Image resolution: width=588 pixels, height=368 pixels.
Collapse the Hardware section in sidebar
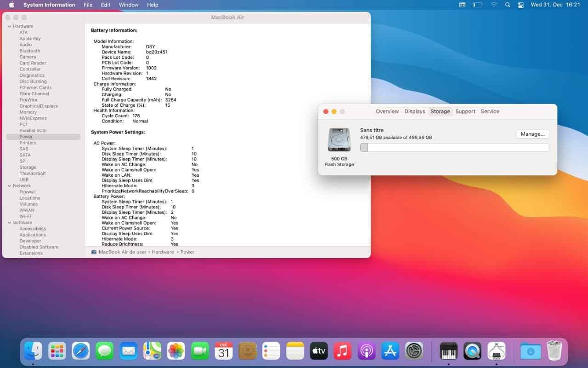(10, 26)
